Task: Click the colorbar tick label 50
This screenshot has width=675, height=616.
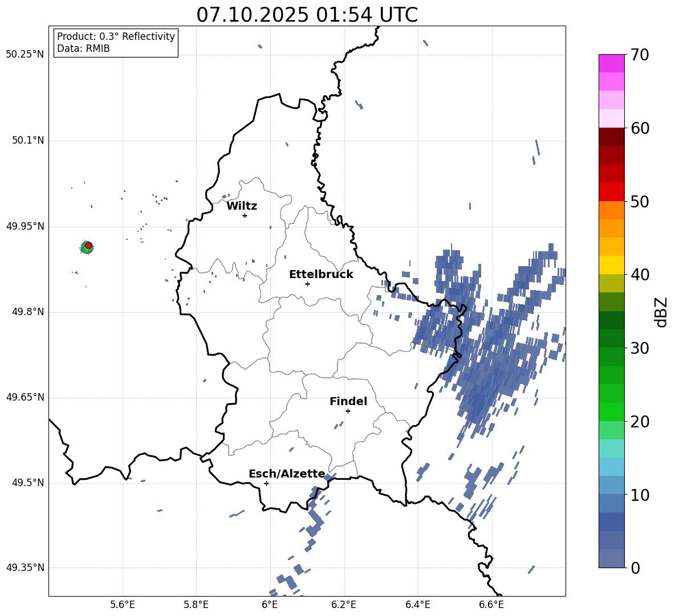Action: pos(640,202)
